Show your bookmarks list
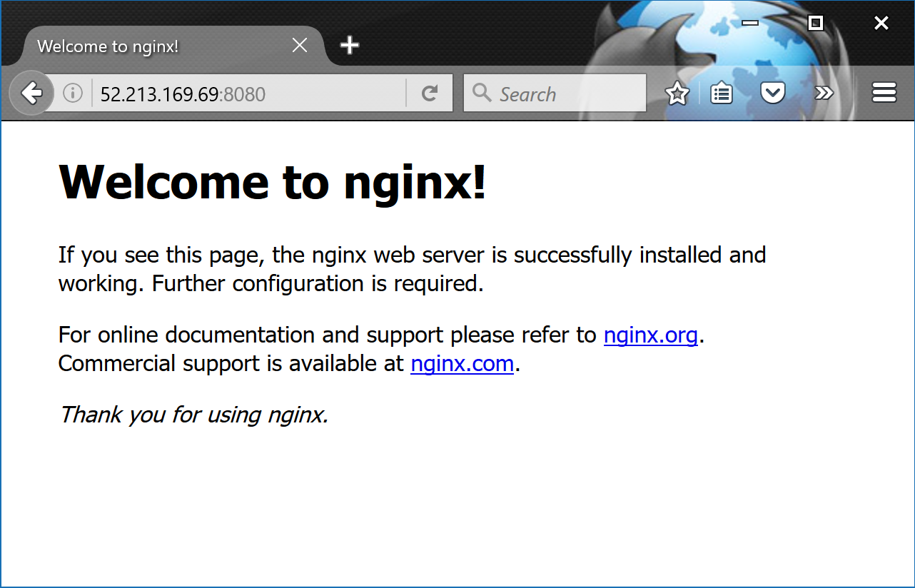915x588 pixels. click(722, 93)
